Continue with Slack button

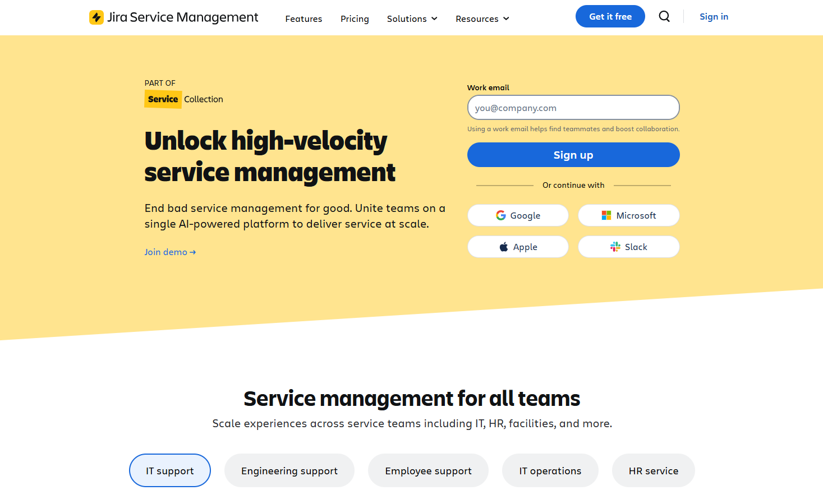click(629, 247)
